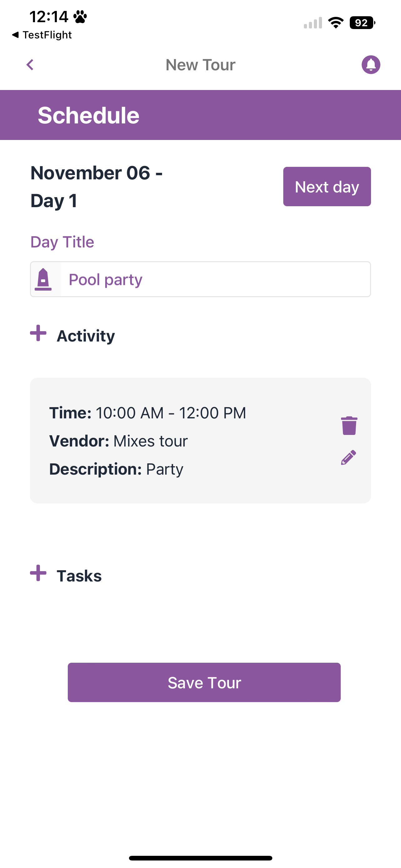401x868 pixels.
Task: Tap the Wi-Fi status icon
Action: pyautogui.click(x=336, y=22)
